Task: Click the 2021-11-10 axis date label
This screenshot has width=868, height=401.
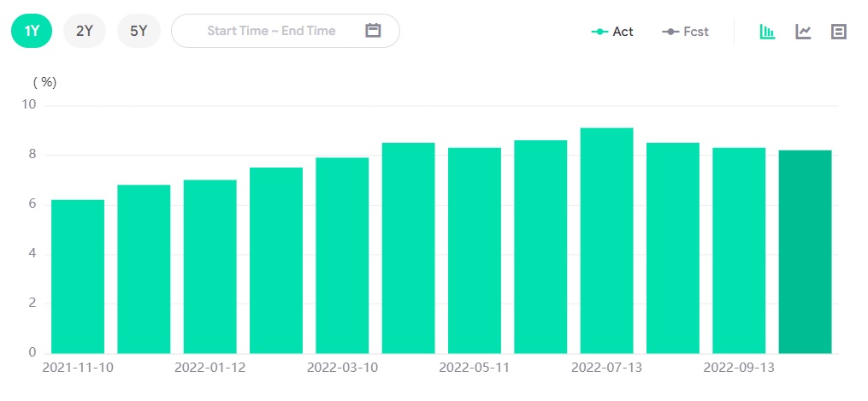Action: point(78,368)
